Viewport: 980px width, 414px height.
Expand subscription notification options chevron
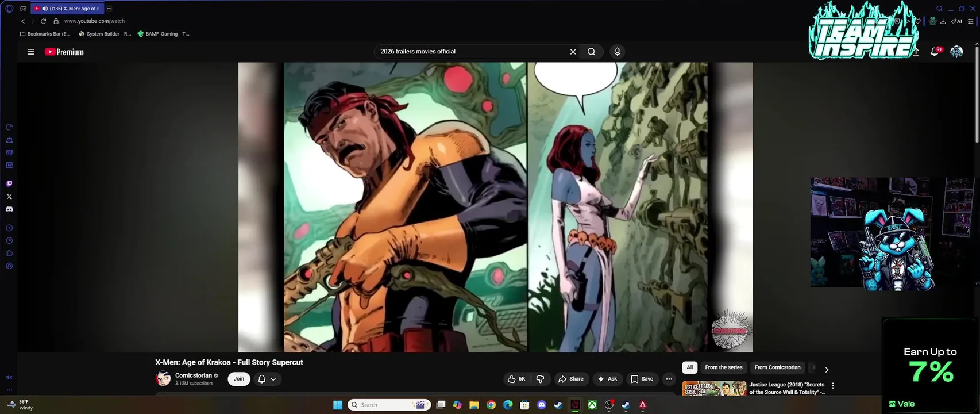[x=273, y=379]
